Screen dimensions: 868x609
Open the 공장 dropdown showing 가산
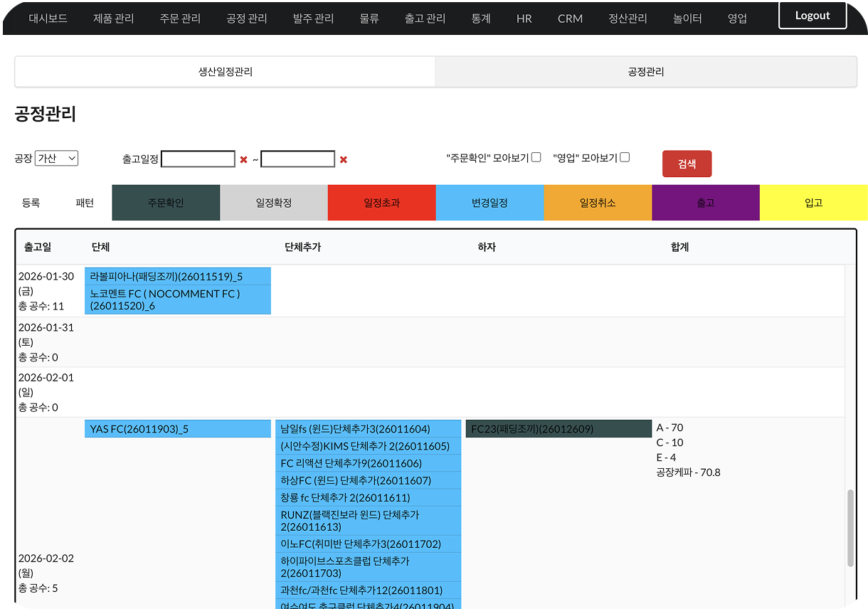click(56, 159)
